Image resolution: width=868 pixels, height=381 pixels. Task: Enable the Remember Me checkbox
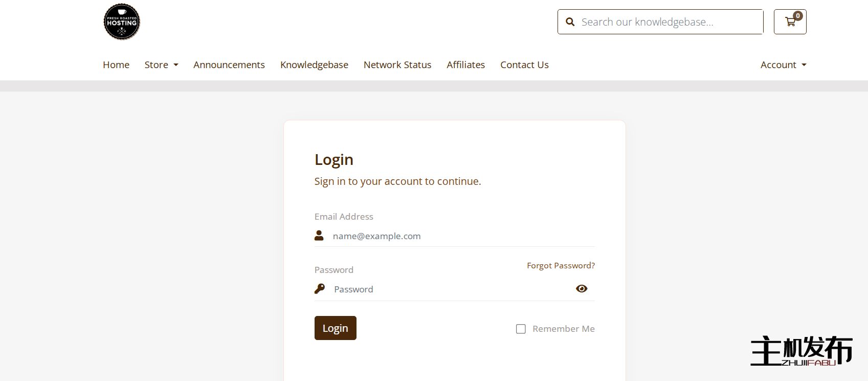(521, 329)
